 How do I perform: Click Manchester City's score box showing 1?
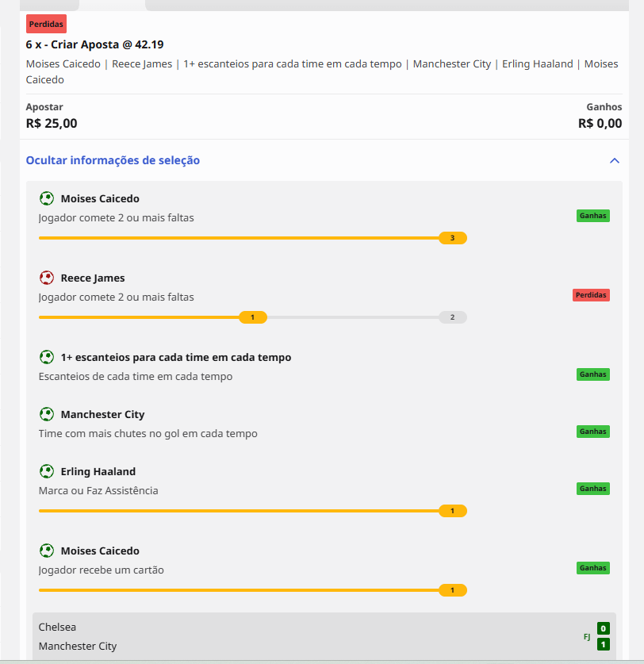click(x=604, y=644)
